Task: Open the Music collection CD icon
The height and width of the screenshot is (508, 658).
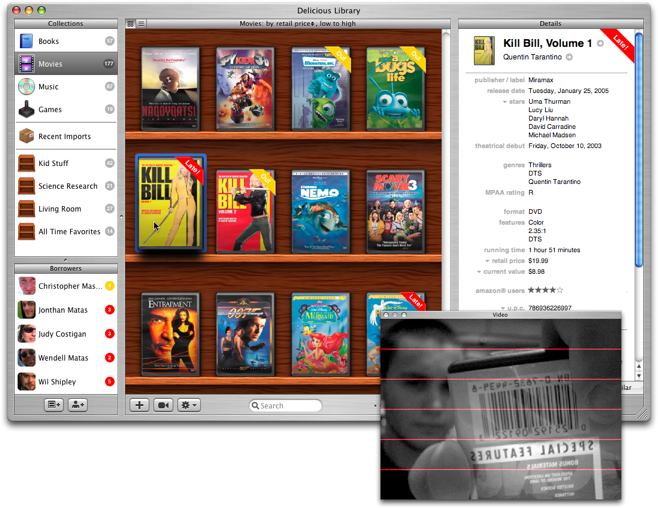Action: coord(26,86)
